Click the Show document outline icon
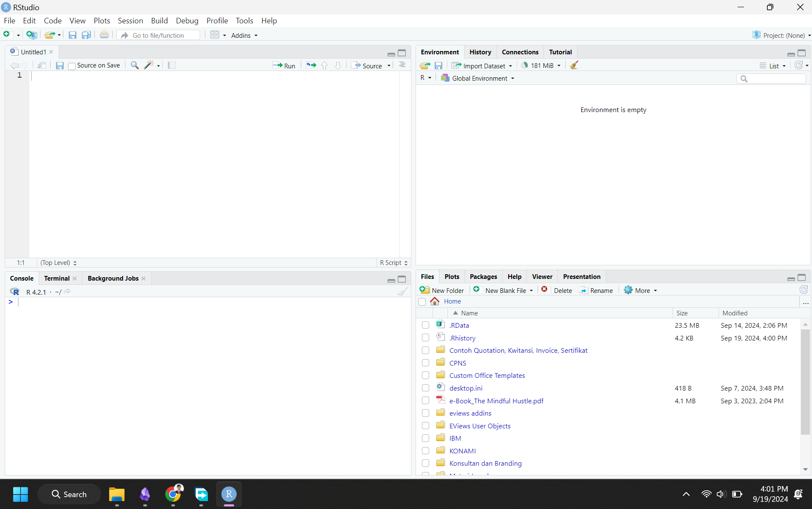 402,65
